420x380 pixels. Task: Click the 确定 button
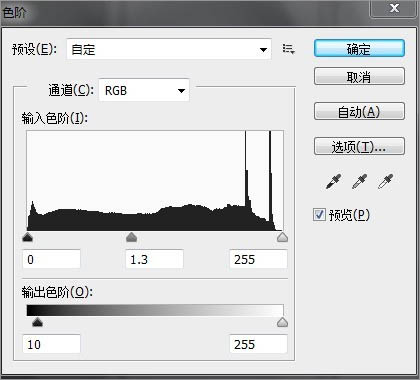pos(359,49)
